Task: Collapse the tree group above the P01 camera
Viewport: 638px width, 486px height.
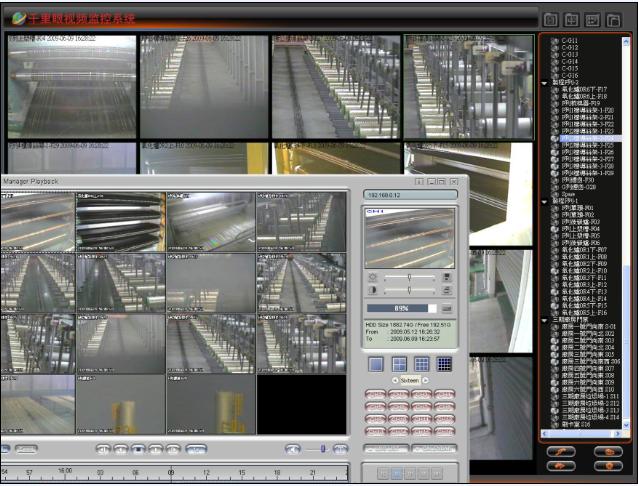Action: (544, 201)
